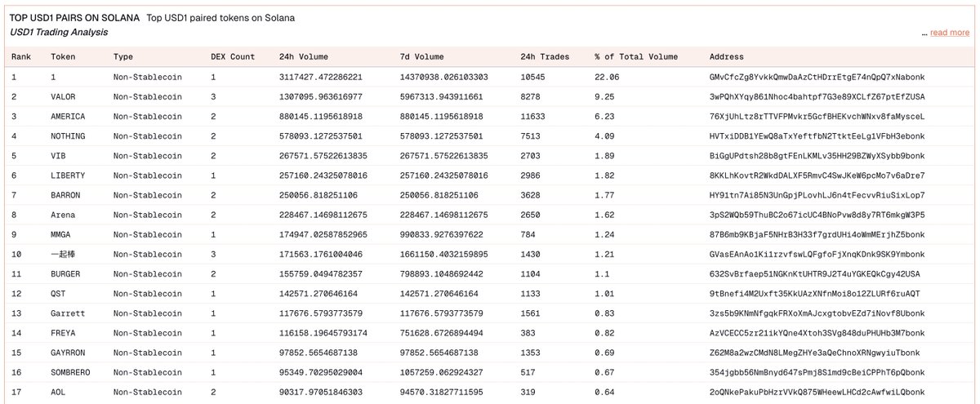Select the 一起棒 token cell

63,254
